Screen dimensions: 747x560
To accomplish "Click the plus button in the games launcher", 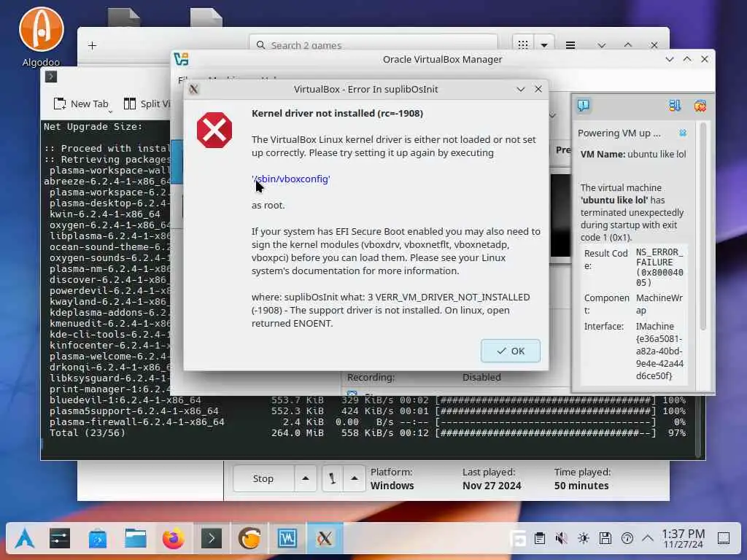I will tap(93, 46).
